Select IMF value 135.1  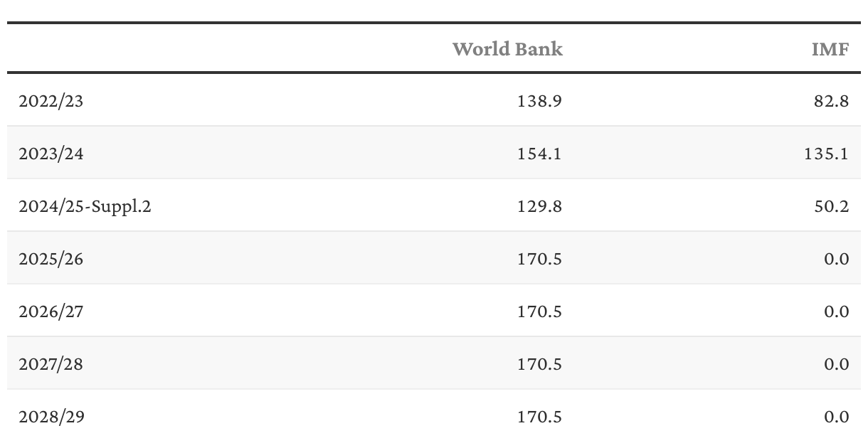(x=826, y=154)
